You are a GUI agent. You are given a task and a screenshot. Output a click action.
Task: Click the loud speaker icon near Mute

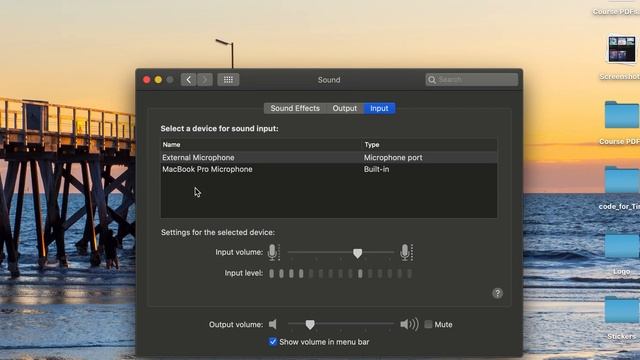tap(409, 324)
